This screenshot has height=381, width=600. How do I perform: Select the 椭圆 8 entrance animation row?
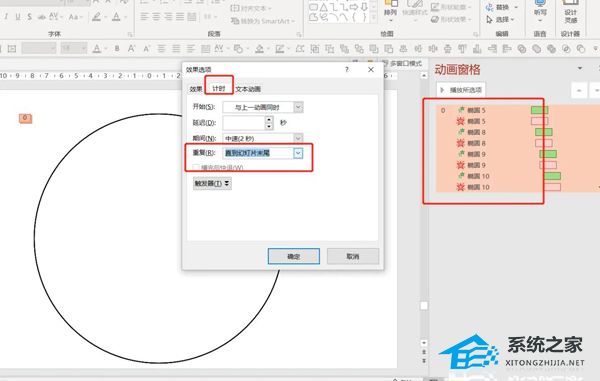518,132
